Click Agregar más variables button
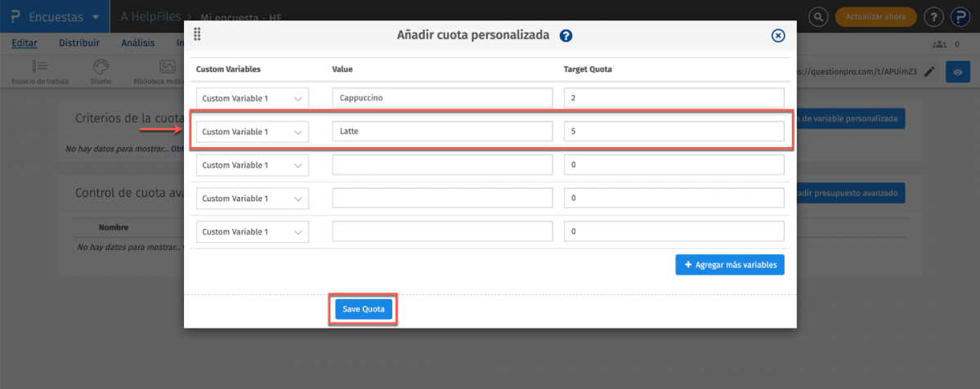This screenshot has height=389, width=980. (730, 265)
